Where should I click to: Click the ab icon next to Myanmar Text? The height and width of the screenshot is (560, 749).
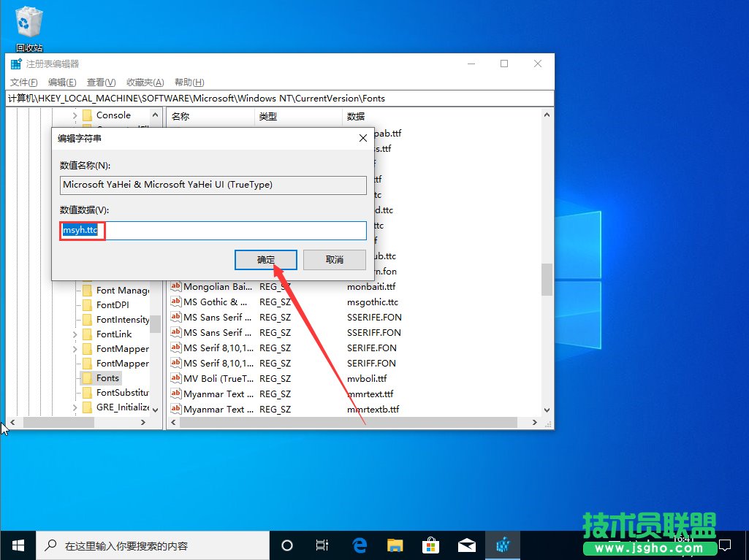[x=175, y=394]
